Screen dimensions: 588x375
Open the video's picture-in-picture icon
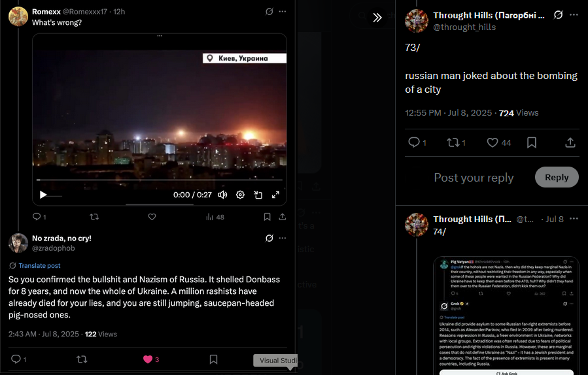(x=258, y=195)
